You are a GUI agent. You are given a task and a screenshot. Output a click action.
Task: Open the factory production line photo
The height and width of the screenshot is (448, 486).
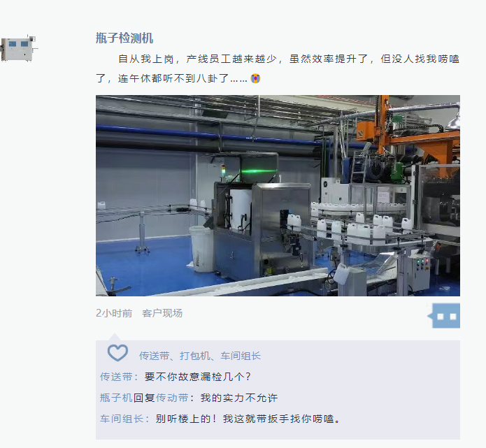278,196
